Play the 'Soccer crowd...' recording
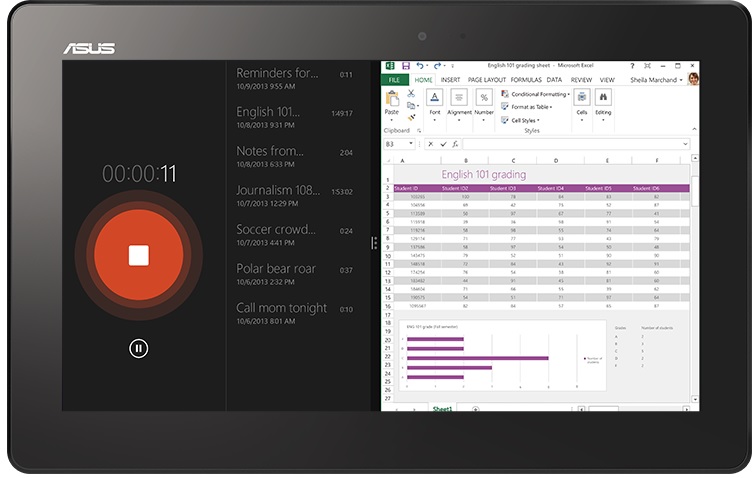 pos(295,235)
